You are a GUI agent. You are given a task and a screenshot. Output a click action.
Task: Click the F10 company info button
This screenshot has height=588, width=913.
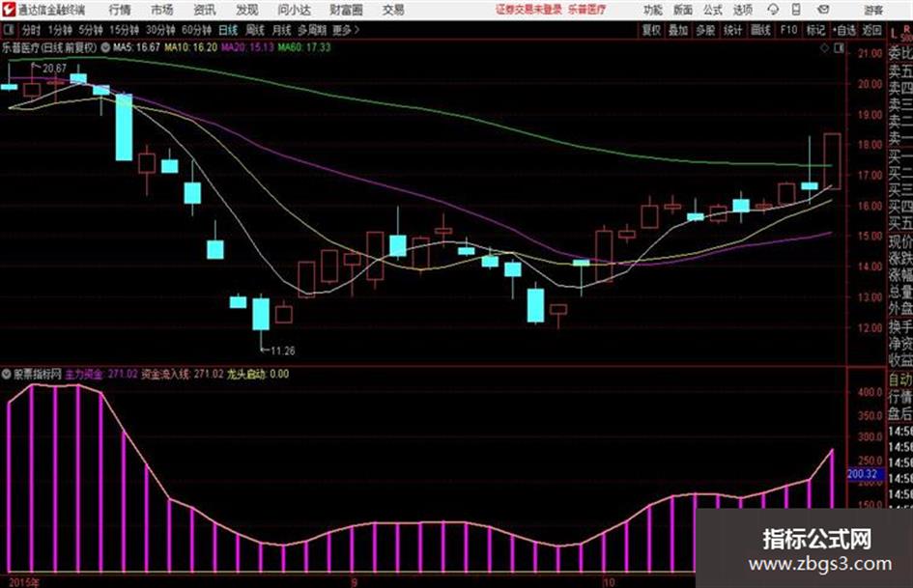coord(788,30)
